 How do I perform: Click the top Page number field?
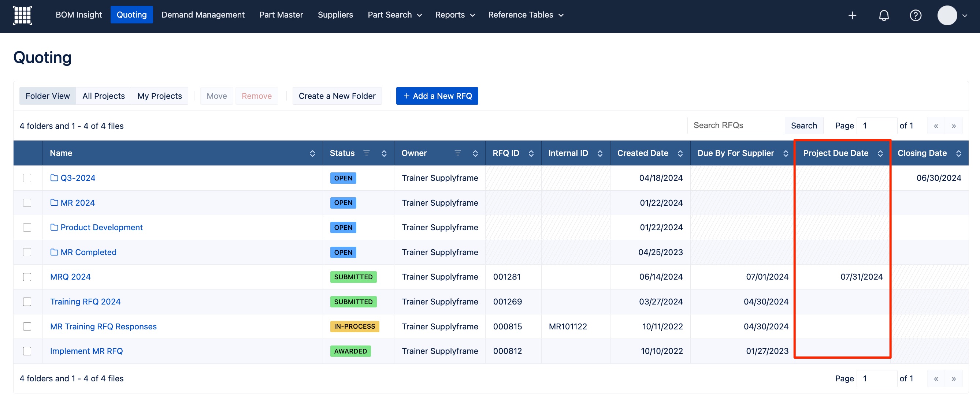tap(876, 126)
